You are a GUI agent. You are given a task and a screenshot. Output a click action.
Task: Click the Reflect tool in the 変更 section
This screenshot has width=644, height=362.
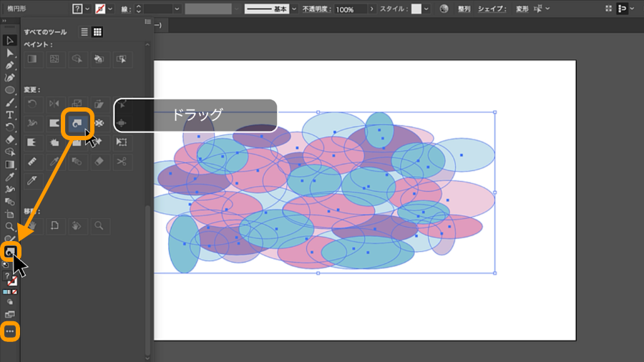(x=54, y=104)
